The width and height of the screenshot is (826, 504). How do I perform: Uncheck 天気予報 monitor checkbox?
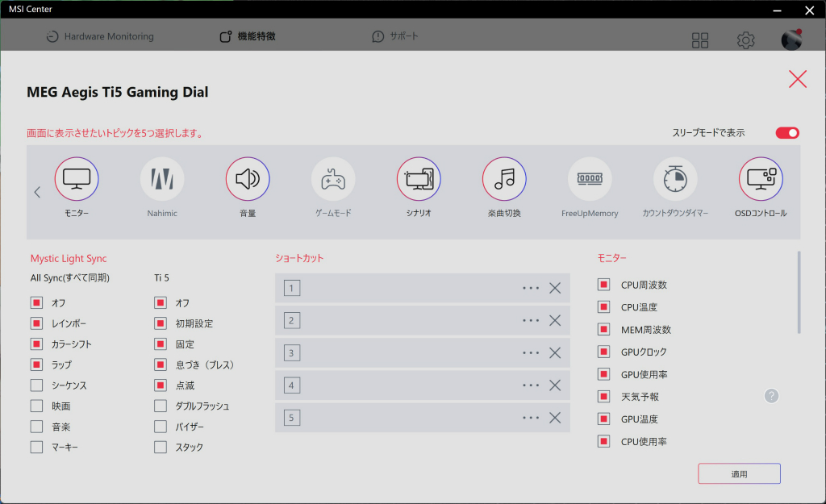[x=603, y=397]
